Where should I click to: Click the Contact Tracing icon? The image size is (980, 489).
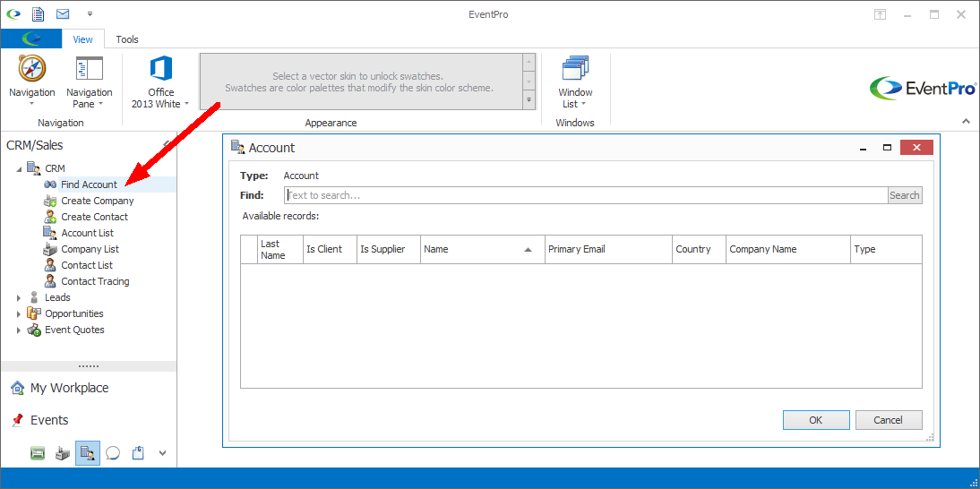[x=51, y=281]
